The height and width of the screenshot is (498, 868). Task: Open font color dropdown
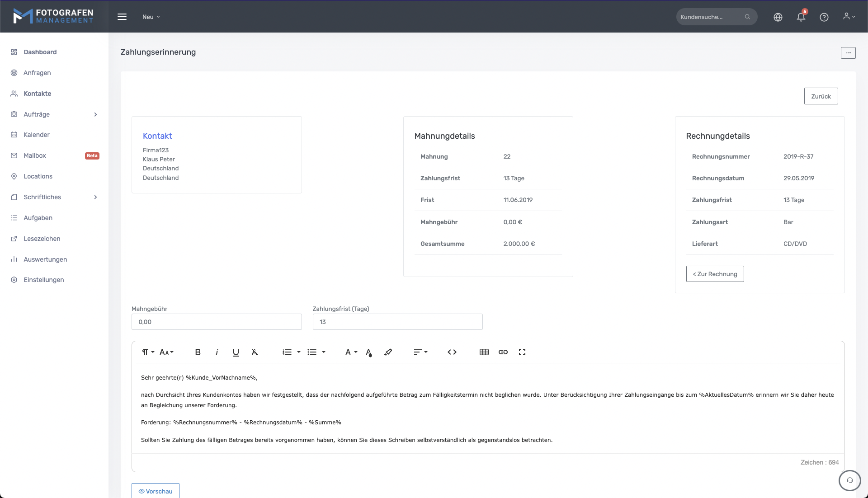tap(351, 352)
